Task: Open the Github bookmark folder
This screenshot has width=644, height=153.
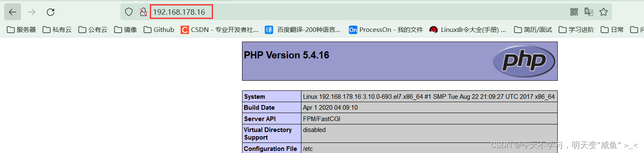Action: coord(159,29)
